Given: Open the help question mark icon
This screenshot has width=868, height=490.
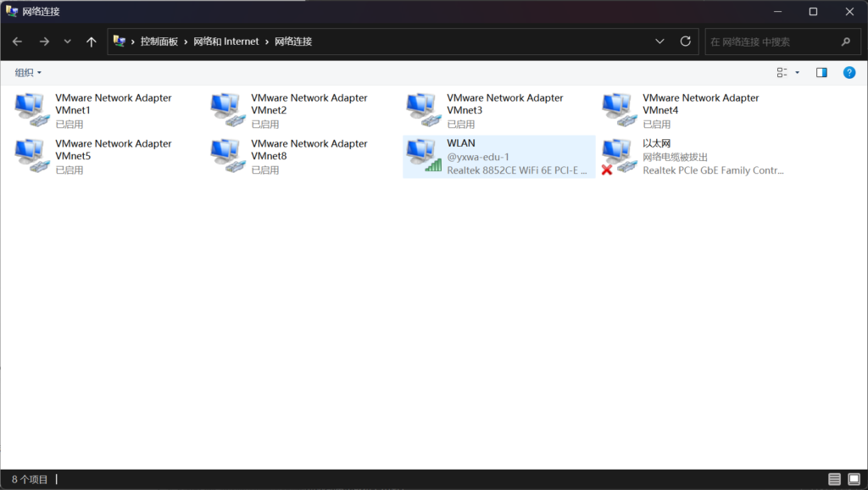Looking at the screenshot, I should coord(849,73).
